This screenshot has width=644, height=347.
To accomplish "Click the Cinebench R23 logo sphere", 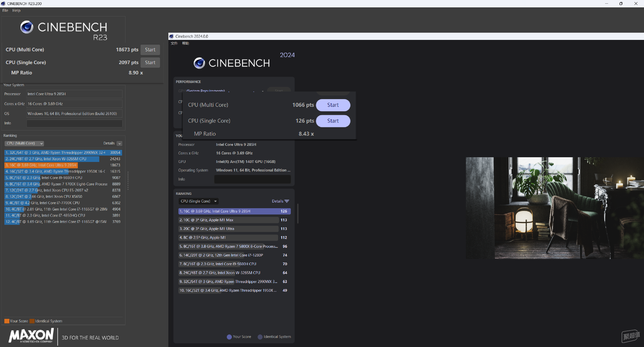I will 27,27.
